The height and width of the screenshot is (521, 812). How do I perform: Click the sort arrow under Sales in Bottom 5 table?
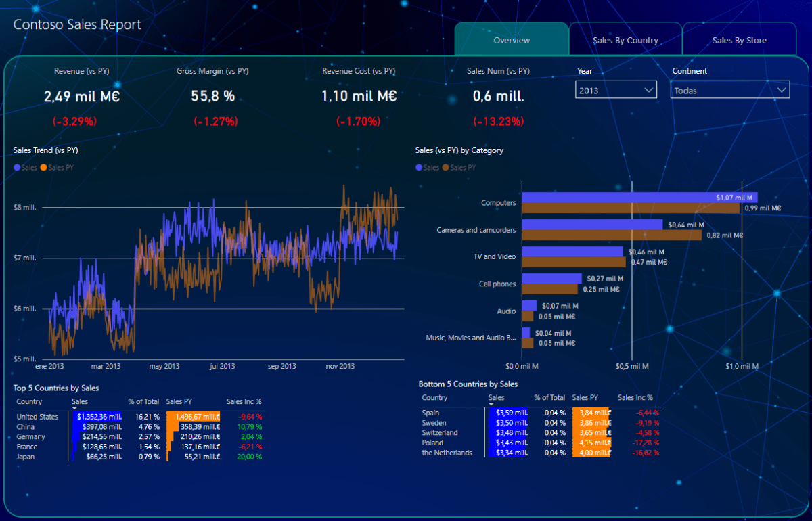pos(491,404)
